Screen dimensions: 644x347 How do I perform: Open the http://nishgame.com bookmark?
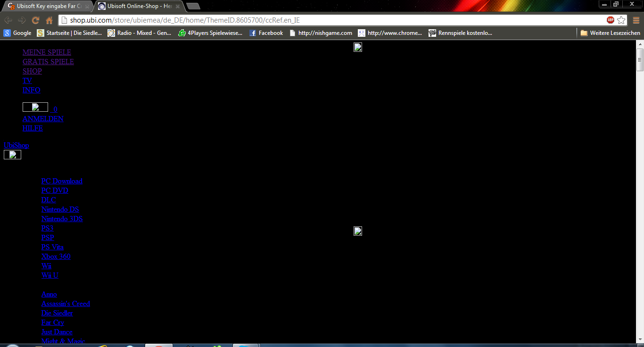(321, 33)
